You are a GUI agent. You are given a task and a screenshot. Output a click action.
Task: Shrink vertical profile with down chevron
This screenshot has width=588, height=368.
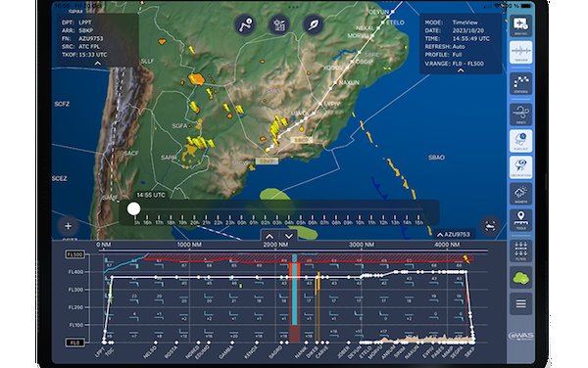click(x=289, y=236)
